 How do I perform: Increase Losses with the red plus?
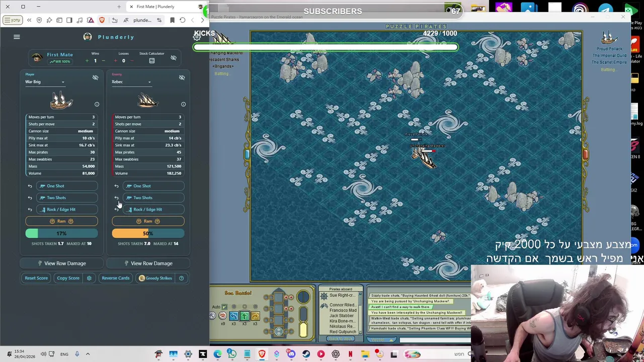pos(115,61)
